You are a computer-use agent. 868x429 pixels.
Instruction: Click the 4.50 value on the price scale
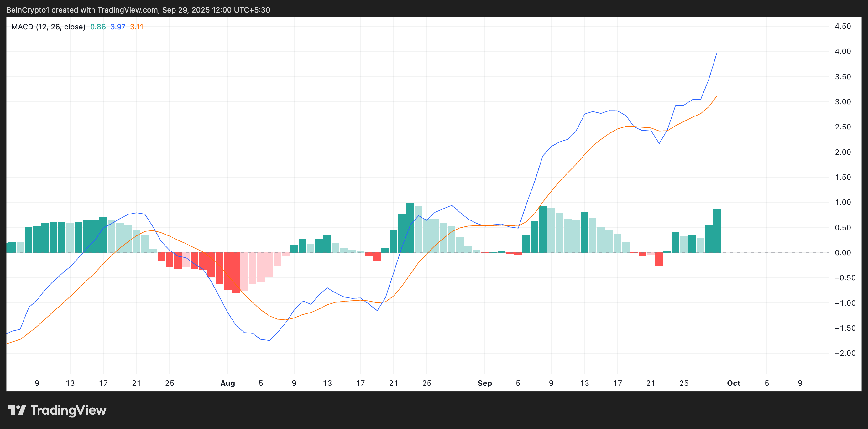[842, 26]
